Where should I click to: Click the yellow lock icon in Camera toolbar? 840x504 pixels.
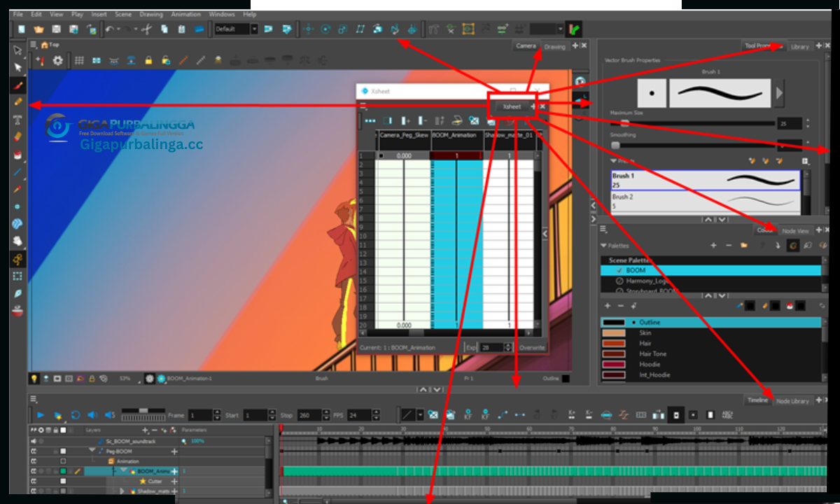tap(148, 61)
